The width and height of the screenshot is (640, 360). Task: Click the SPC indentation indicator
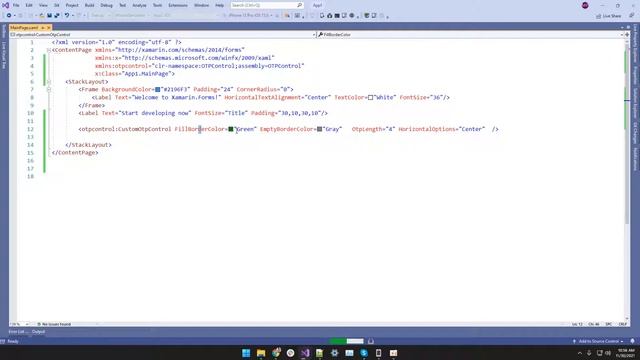[609, 324]
